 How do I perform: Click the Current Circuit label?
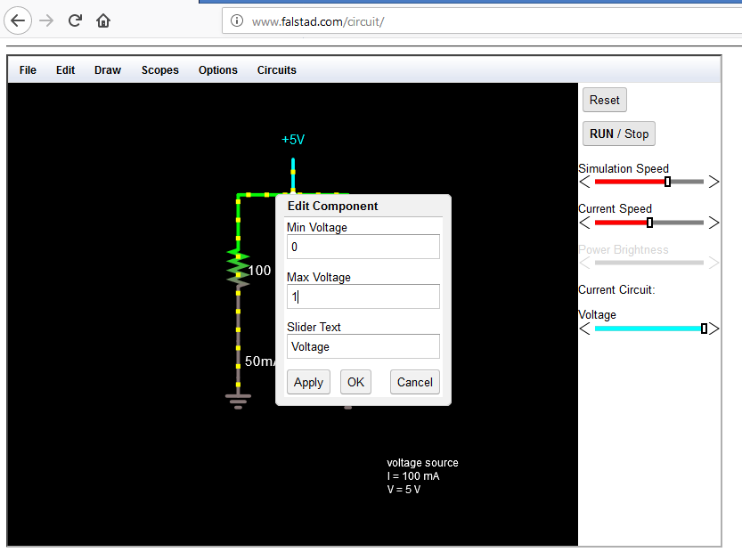tap(616, 290)
